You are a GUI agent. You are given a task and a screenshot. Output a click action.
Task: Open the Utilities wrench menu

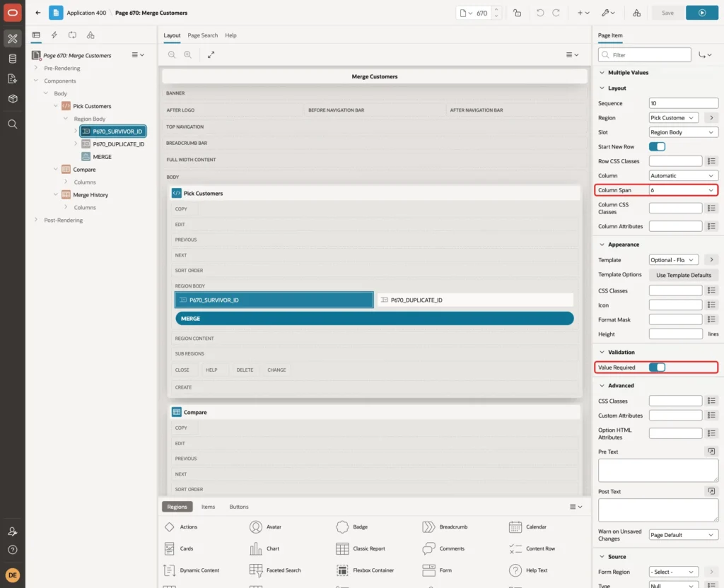pos(607,13)
